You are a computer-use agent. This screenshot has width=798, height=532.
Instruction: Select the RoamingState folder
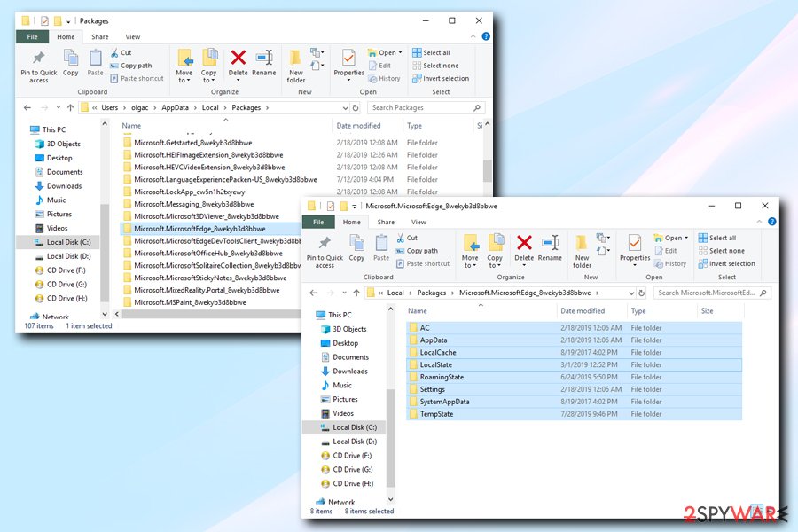point(574,377)
